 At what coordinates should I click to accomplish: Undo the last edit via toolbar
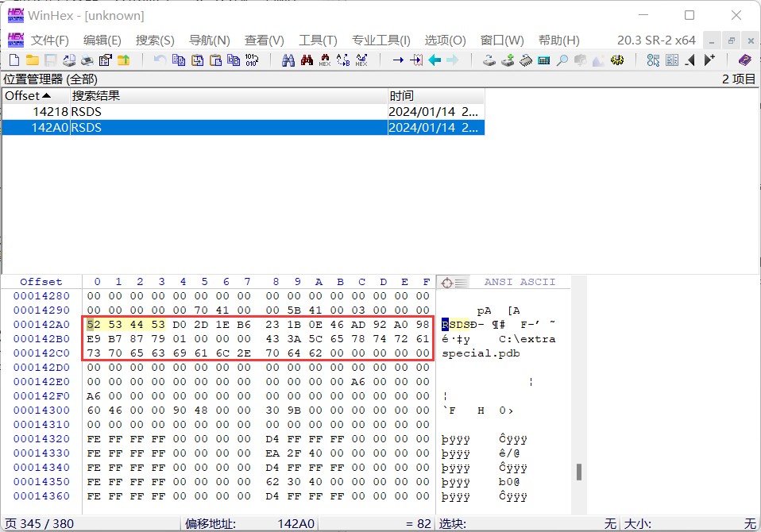[160, 60]
